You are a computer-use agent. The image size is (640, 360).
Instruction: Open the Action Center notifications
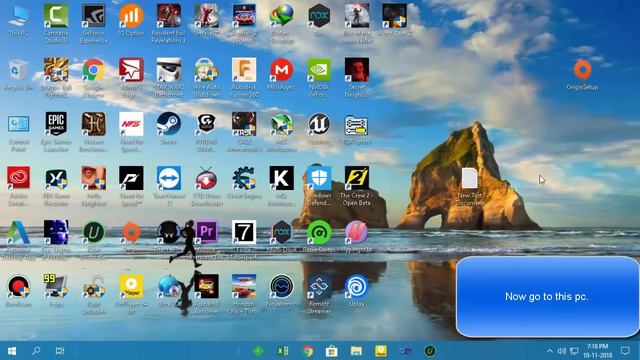coord(625,351)
